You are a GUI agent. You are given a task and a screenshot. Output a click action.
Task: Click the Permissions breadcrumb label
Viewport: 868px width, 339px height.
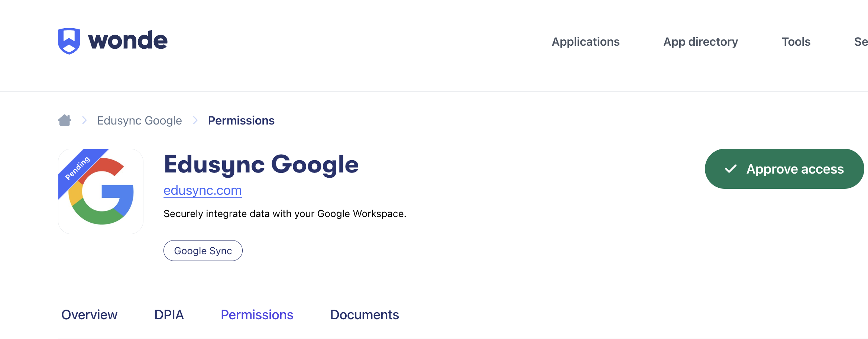tap(241, 120)
